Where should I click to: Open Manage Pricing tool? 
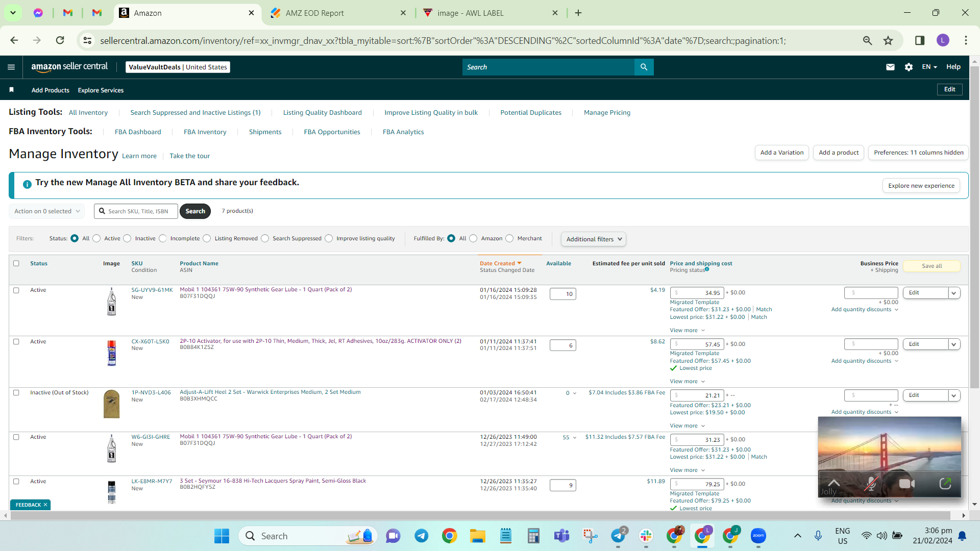pos(607,112)
